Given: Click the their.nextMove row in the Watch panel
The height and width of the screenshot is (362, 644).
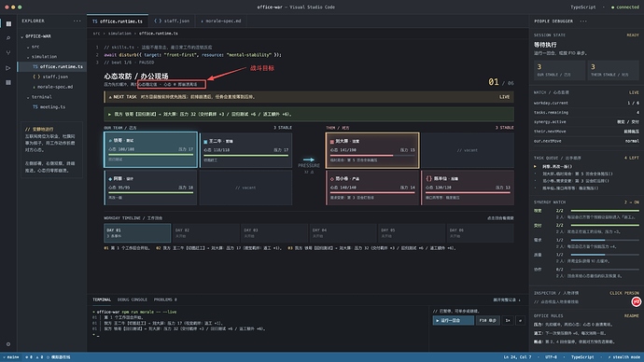Looking at the screenshot, I should pos(586,132).
